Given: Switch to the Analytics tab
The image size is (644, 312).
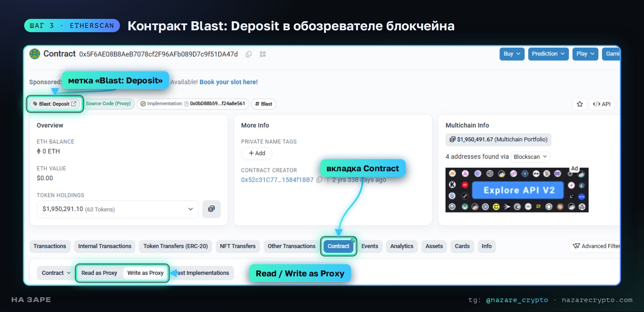Looking at the screenshot, I should click(x=402, y=246).
